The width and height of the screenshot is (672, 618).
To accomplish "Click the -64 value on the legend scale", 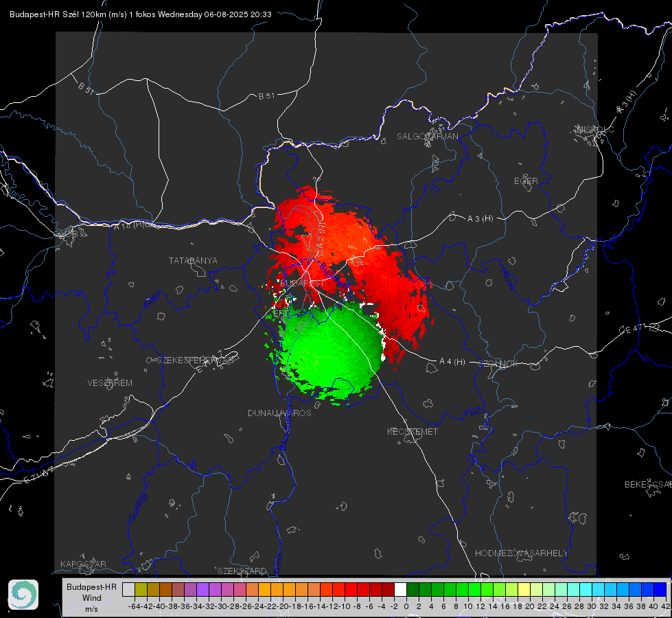I will (134, 606).
